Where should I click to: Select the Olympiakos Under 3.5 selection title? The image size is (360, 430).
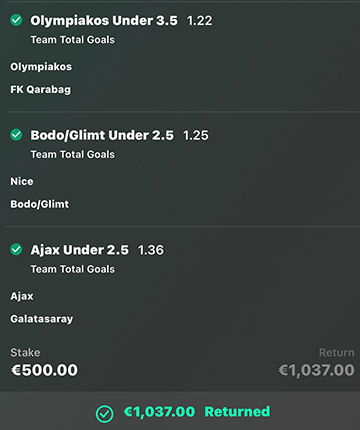pos(104,21)
